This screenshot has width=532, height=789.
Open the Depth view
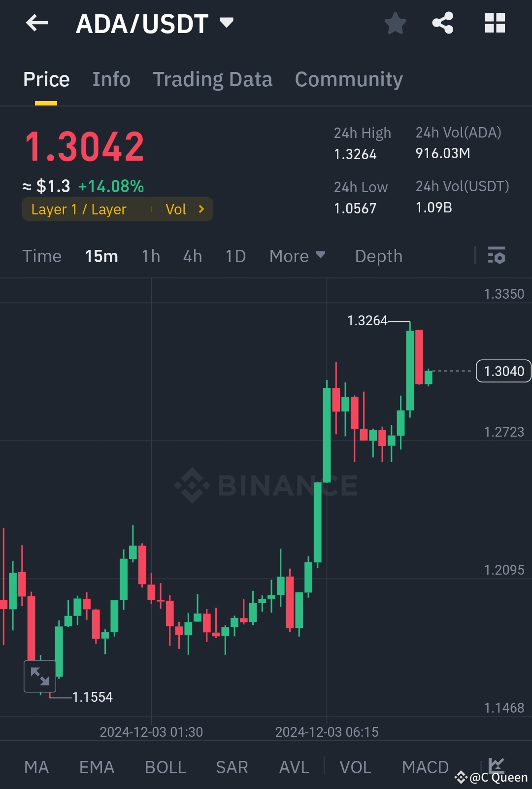[378, 256]
